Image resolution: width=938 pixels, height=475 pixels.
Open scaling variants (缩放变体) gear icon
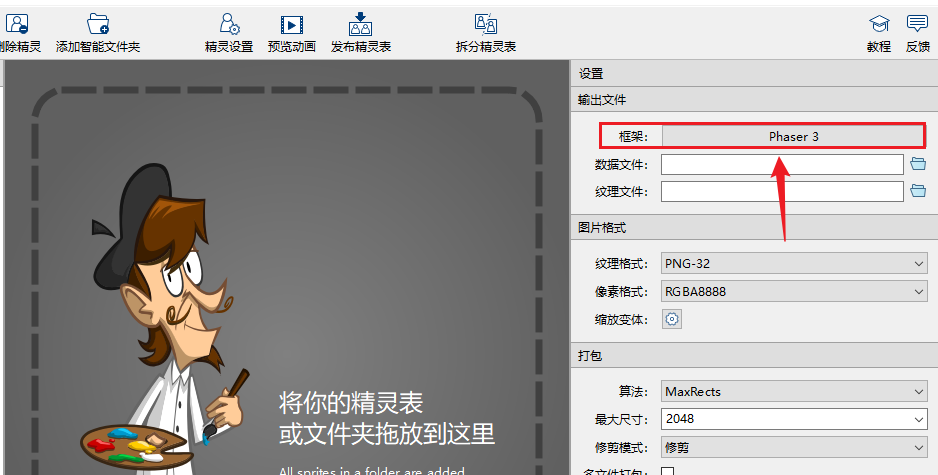tap(672, 319)
